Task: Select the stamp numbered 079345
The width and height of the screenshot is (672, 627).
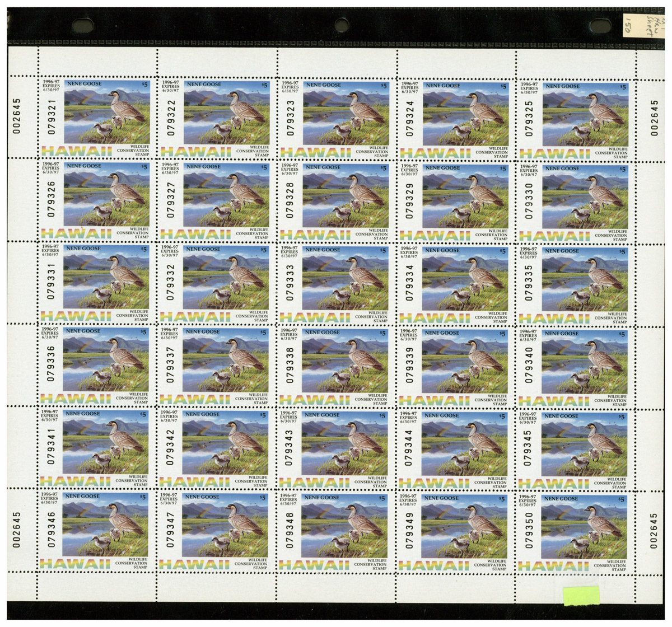Action: (575, 451)
